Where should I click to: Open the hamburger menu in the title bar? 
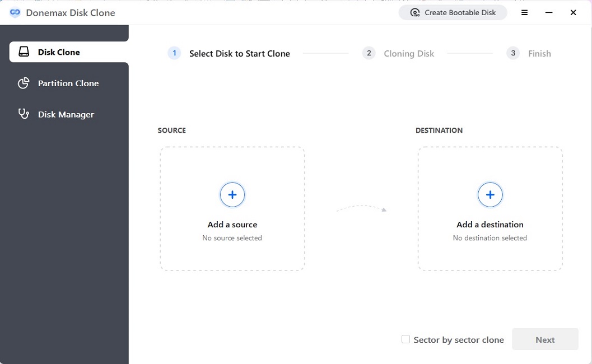[524, 12]
